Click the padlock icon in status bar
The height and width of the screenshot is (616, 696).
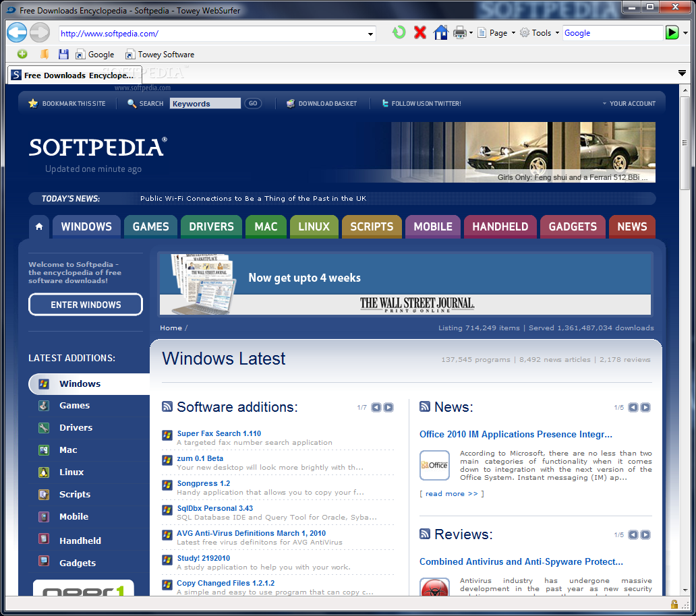click(x=674, y=605)
